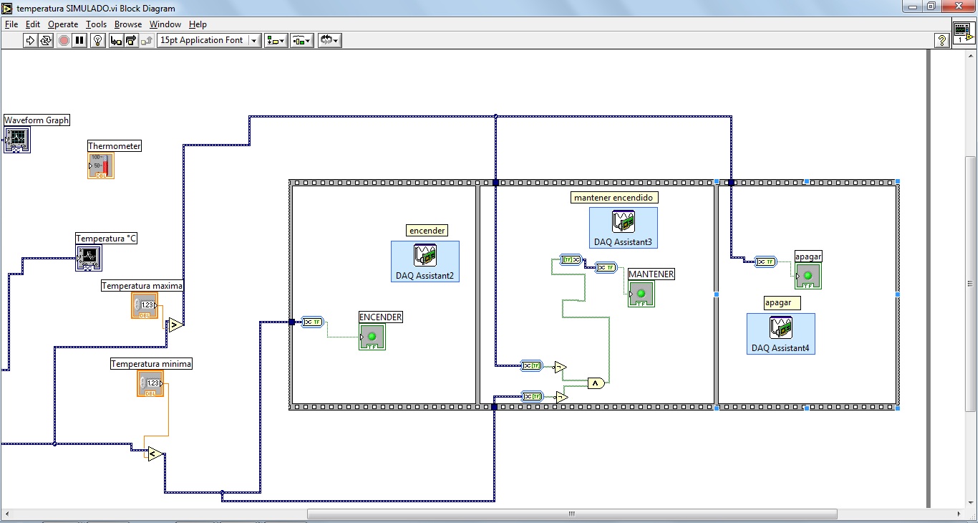980x523 pixels.
Task: Open the Align Objects dropdown
Action: tap(276, 40)
